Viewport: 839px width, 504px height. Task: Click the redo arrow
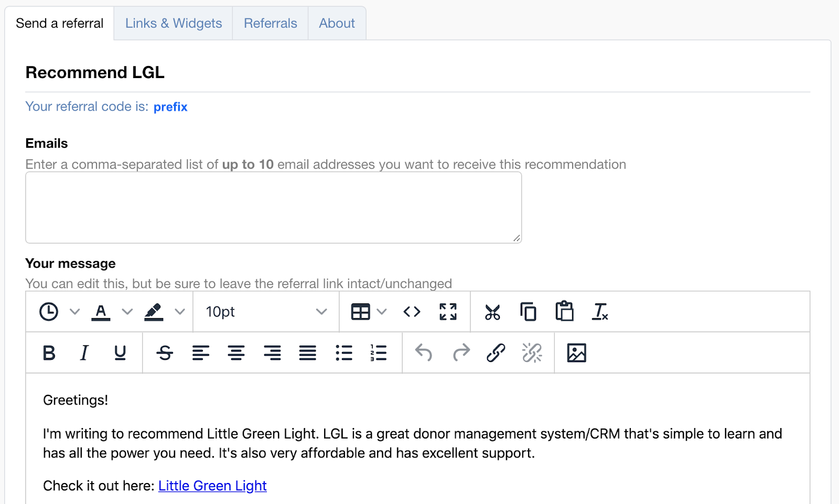point(461,353)
